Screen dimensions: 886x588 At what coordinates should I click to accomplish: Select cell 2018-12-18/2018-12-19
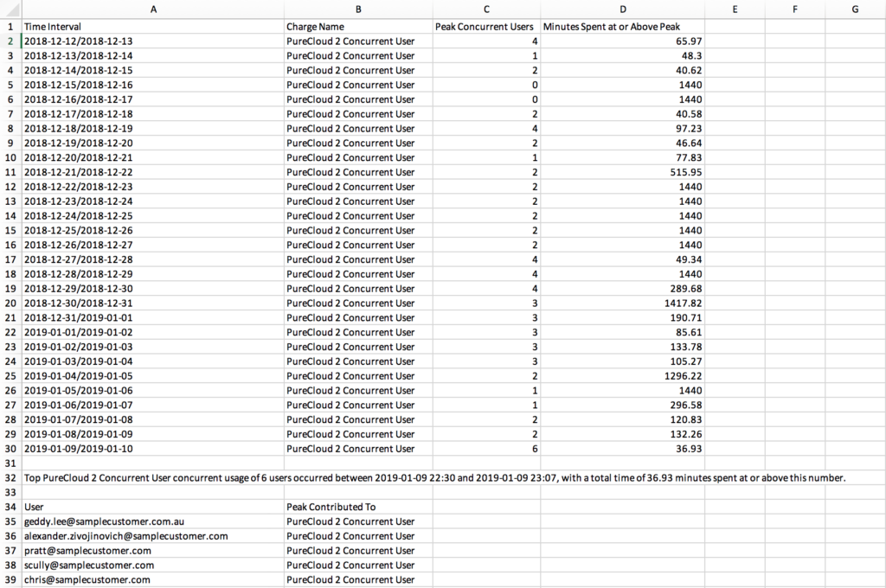153,129
